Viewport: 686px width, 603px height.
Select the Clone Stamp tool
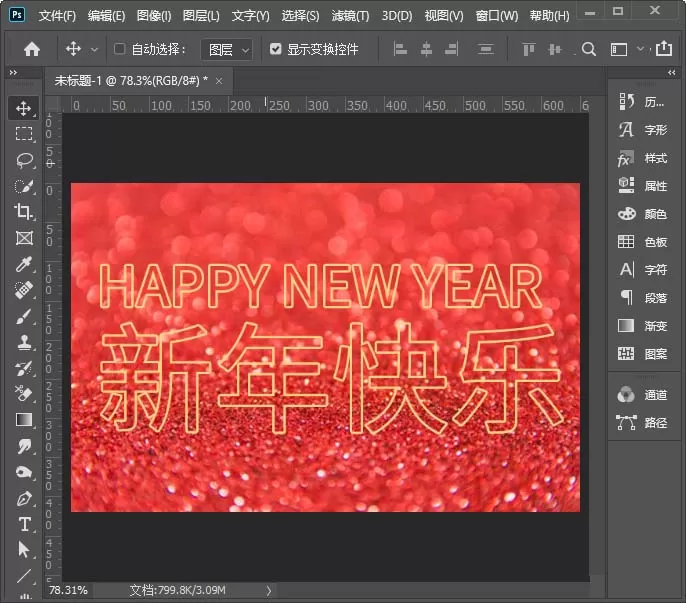pos(24,342)
